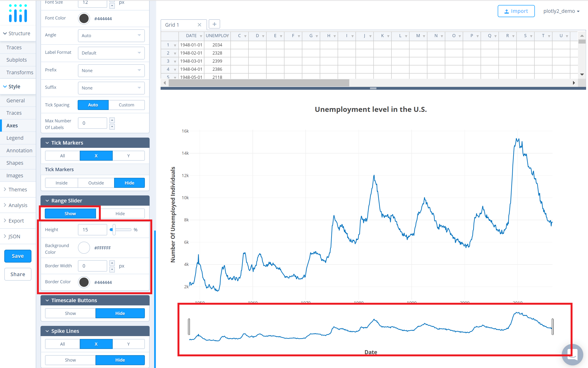Show the Timescale Buttons
Screen dimensions: 588x368
[x=70, y=313]
